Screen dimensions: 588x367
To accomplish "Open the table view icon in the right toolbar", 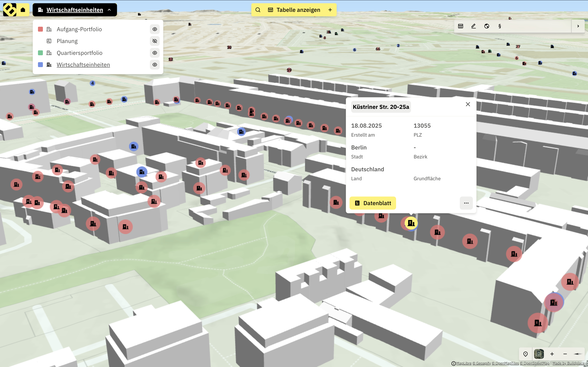I will [x=460, y=26].
